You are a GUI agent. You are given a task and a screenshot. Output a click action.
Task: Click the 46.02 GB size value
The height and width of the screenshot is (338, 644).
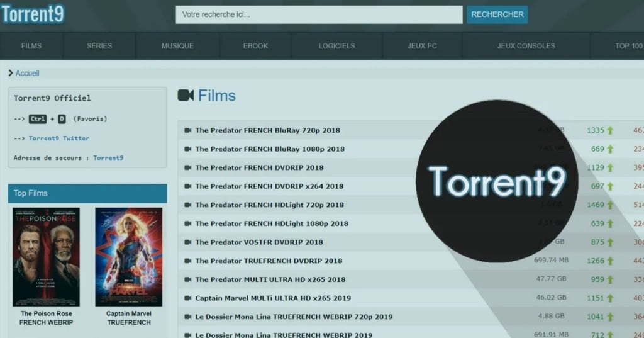[x=551, y=297]
